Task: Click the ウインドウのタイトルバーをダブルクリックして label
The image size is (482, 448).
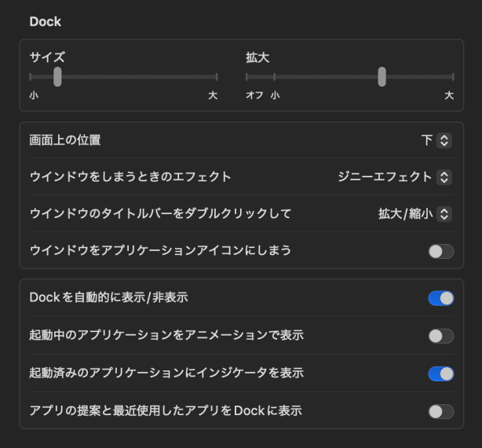Action: click(160, 213)
